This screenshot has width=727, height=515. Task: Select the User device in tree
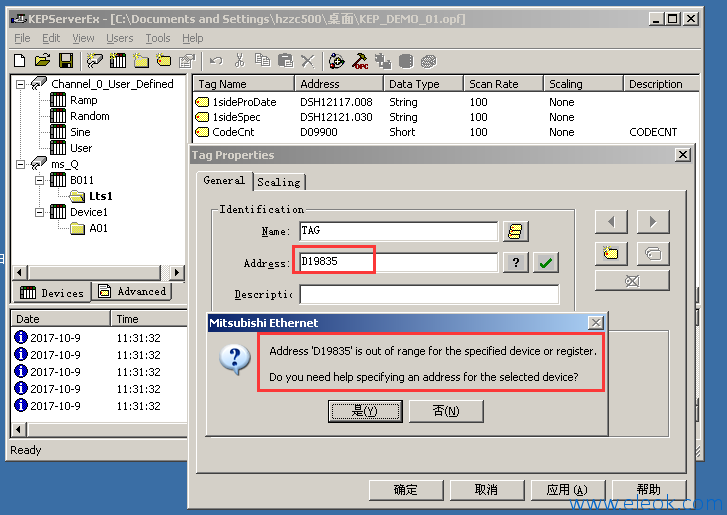[x=81, y=148]
